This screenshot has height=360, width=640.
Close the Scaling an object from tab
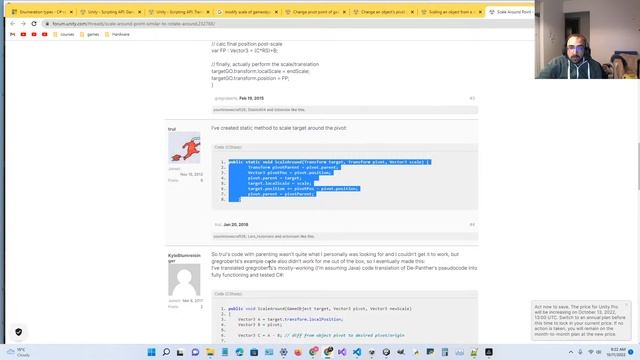tap(480, 12)
